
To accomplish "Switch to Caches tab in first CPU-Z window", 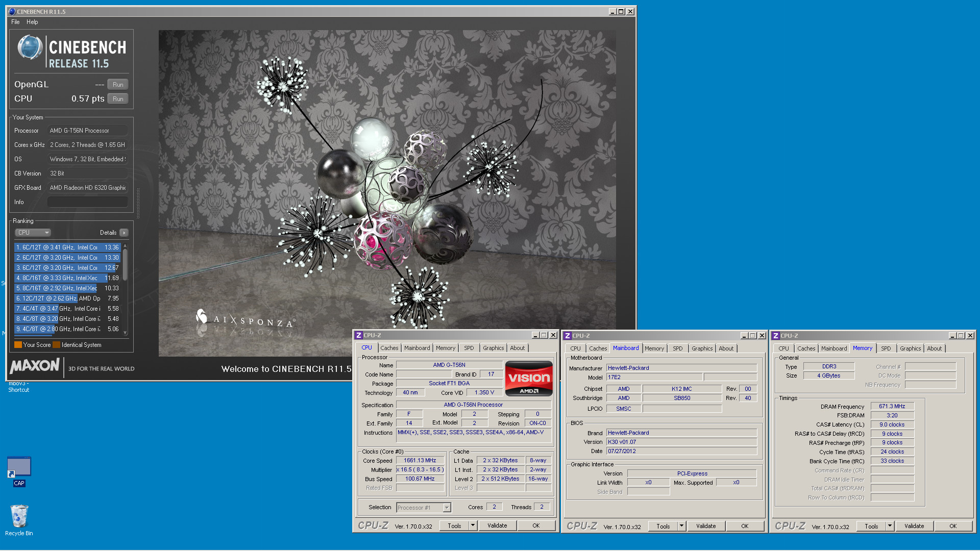I will [x=389, y=348].
